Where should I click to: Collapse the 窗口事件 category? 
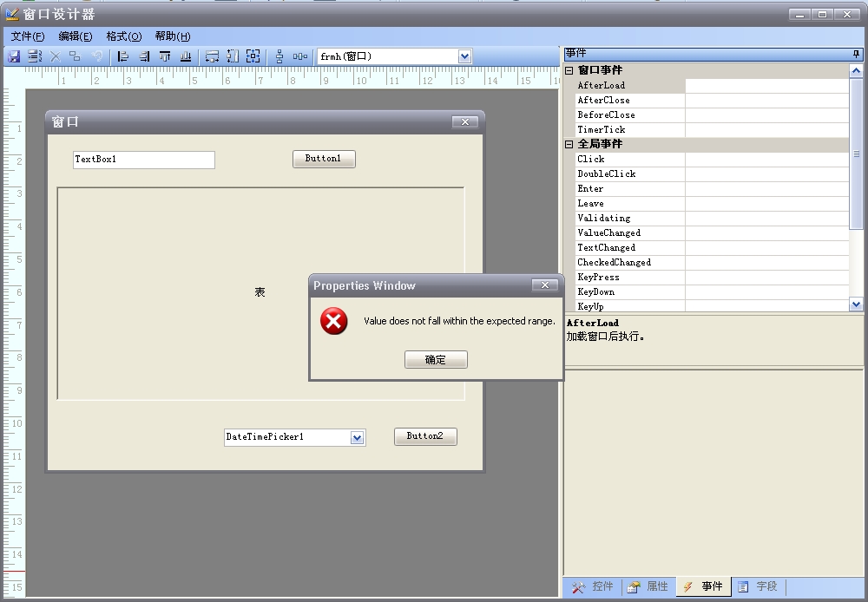pos(569,70)
